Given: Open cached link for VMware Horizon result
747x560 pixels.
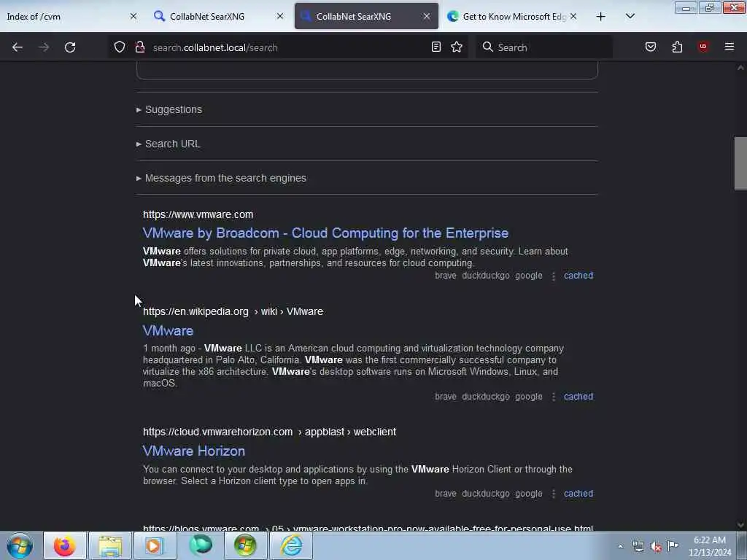Looking at the screenshot, I should click(578, 494).
